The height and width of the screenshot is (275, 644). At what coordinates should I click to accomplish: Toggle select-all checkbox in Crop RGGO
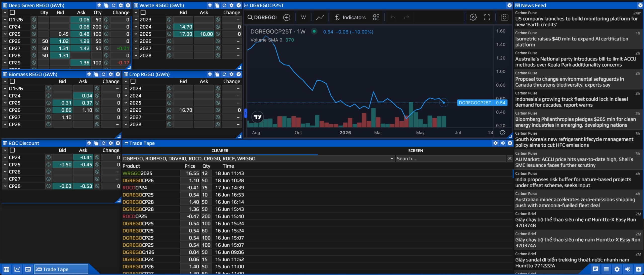(133, 81)
